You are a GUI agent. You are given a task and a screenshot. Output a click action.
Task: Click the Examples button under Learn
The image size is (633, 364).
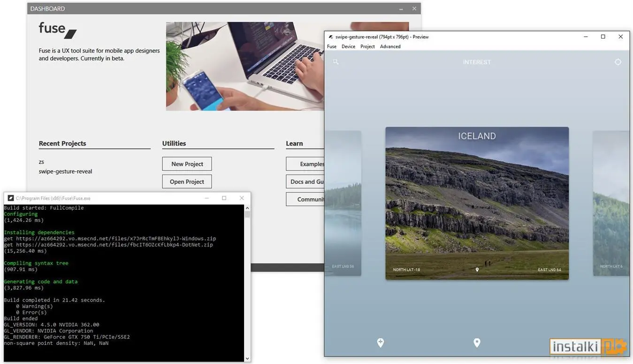pyautogui.click(x=305, y=164)
